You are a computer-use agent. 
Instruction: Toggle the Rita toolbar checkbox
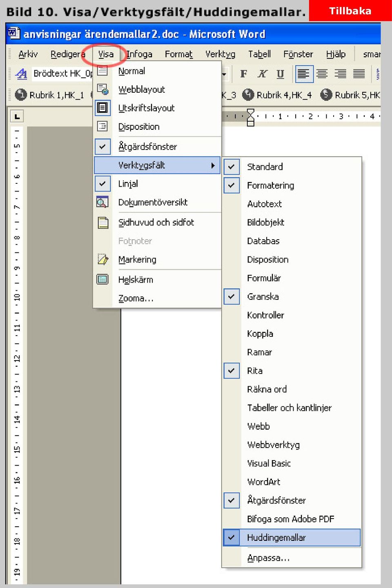click(232, 371)
